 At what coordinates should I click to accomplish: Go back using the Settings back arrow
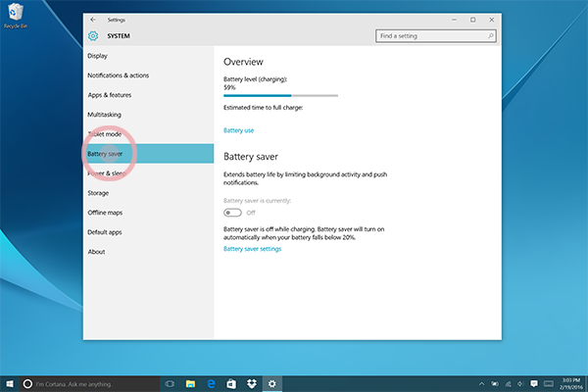pos(93,20)
